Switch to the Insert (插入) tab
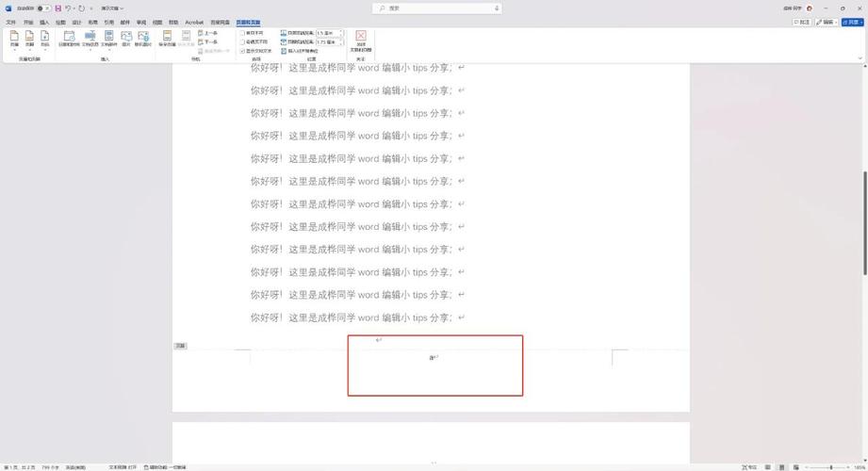 (x=44, y=22)
